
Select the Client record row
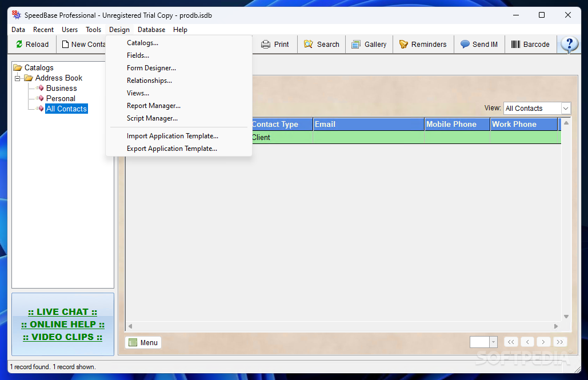[x=406, y=137]
